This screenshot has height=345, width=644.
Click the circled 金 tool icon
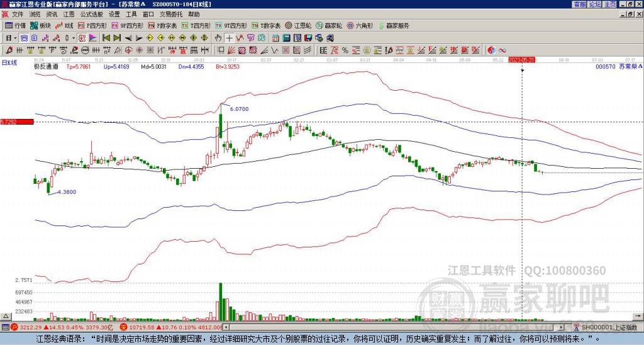point(367,50)
